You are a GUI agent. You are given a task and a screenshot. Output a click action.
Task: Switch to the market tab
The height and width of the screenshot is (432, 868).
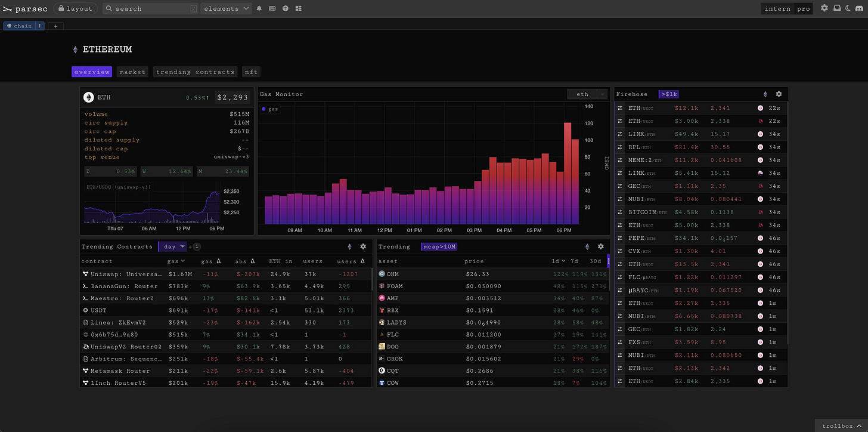[132, 72]
